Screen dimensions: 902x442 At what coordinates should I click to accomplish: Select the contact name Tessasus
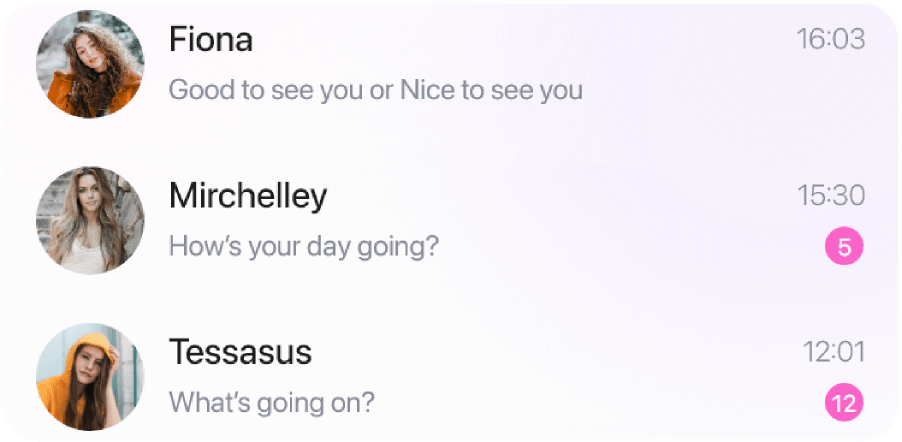click(240, 352)
